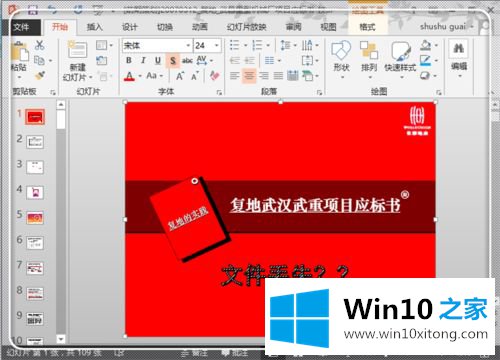Clear all formatting with eraser icon
Image resolution: width=500 pixels, height=360 pixels.
214,76
